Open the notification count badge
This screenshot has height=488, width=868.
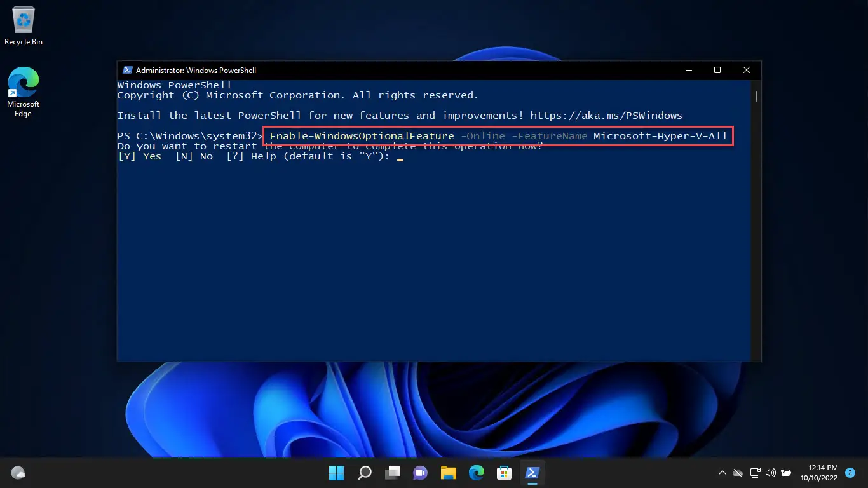[850, 473]
